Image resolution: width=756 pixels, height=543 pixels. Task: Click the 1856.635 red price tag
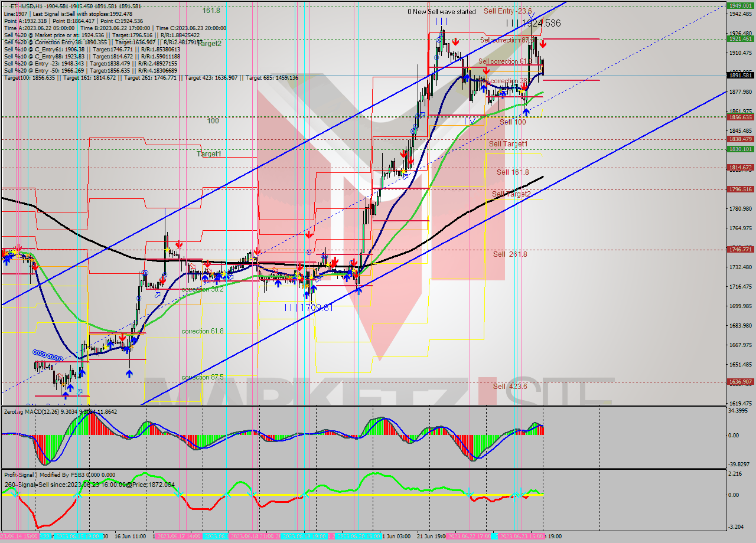point(741,117)
